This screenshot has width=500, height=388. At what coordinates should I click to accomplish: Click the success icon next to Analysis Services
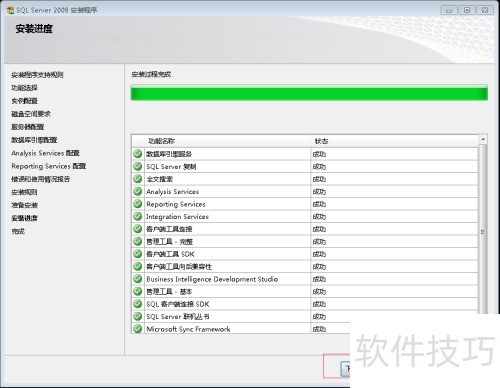pyautogui.click(x=137, y=191)
